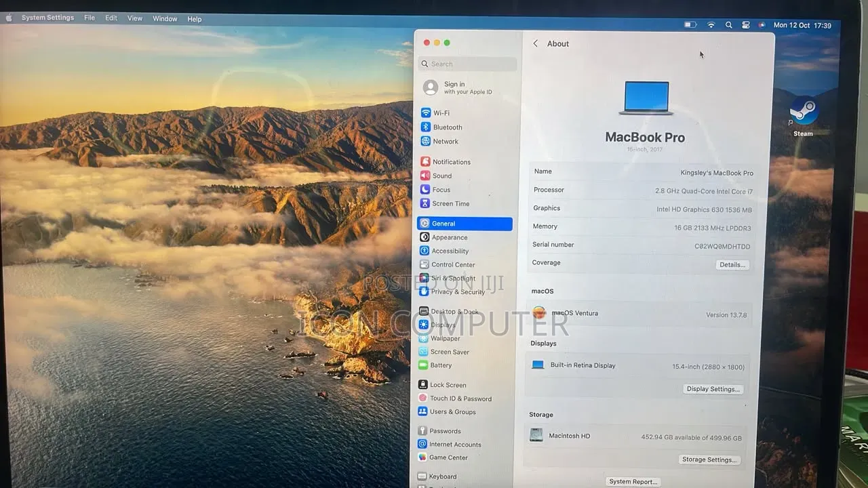This screenshot has width=868, height=488.
Task: Select Accessibility icon in sidebar
Action: (x=425, y=251)
